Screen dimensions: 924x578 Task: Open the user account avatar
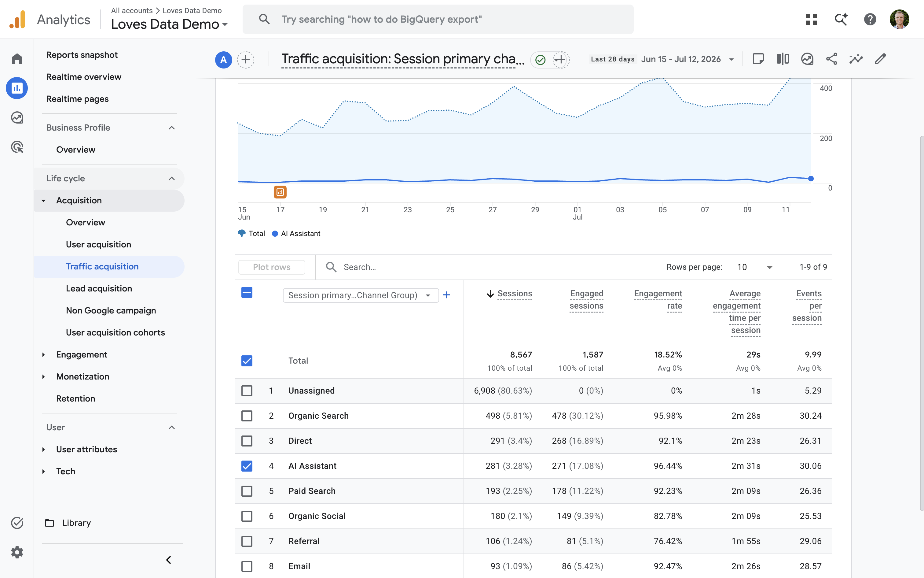click(x=899, y=19)
